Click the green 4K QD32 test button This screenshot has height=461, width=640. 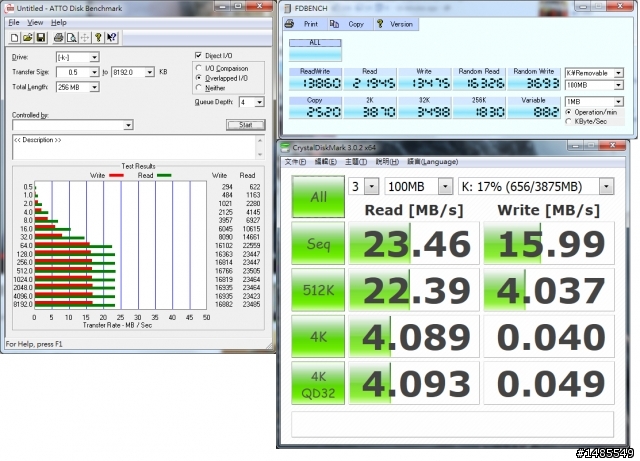pos(318,383)
